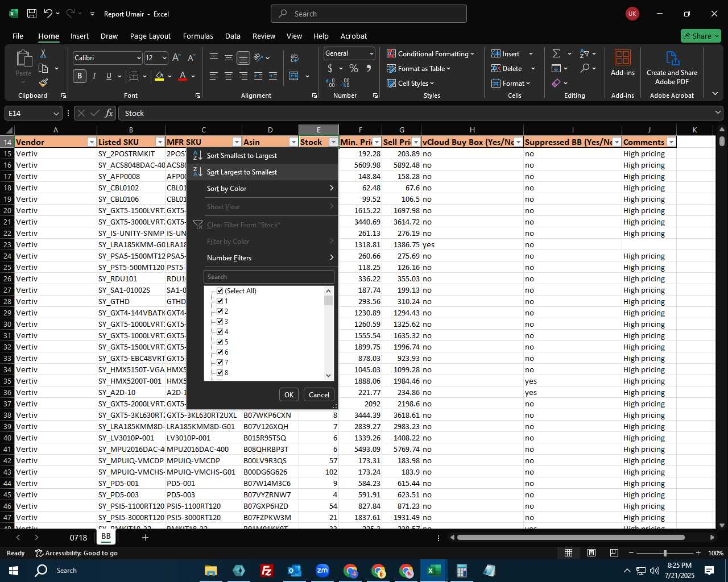Click the Merge & Center icon

point(294,76)
